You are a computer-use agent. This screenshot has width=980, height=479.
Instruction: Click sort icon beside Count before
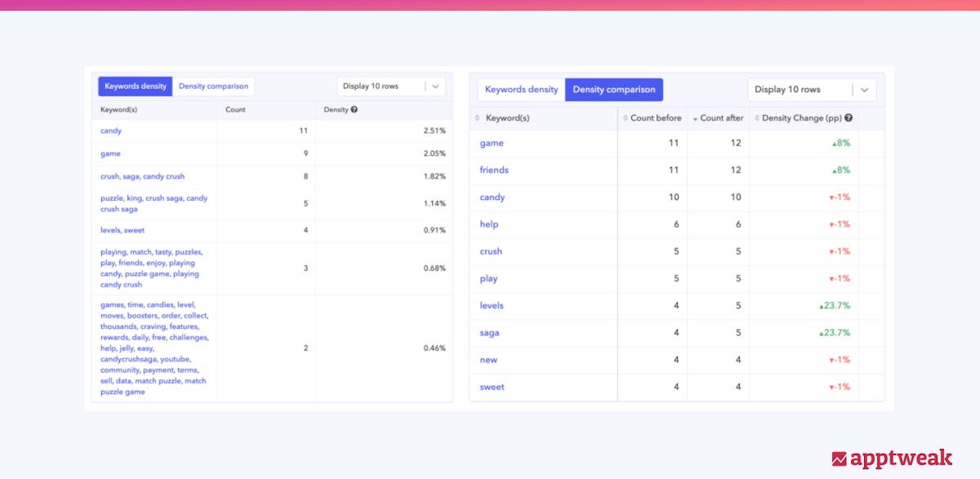pos(626,118)
